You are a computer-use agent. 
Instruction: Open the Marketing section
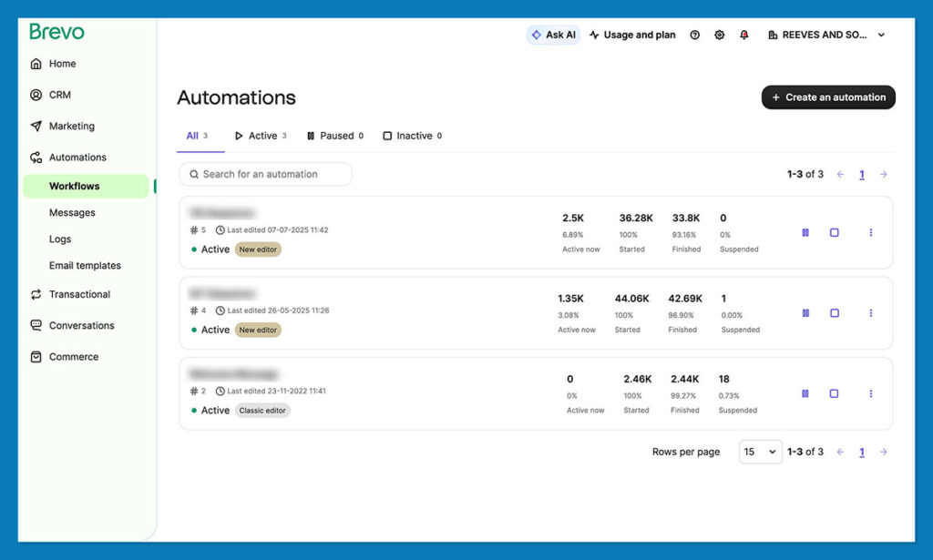pos(70,126)
